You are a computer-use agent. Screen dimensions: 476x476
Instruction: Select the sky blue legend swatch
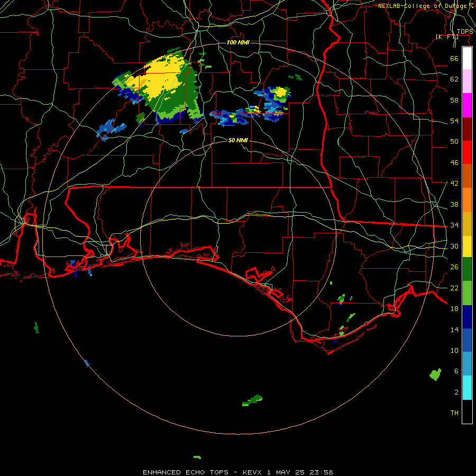point(467,363)
